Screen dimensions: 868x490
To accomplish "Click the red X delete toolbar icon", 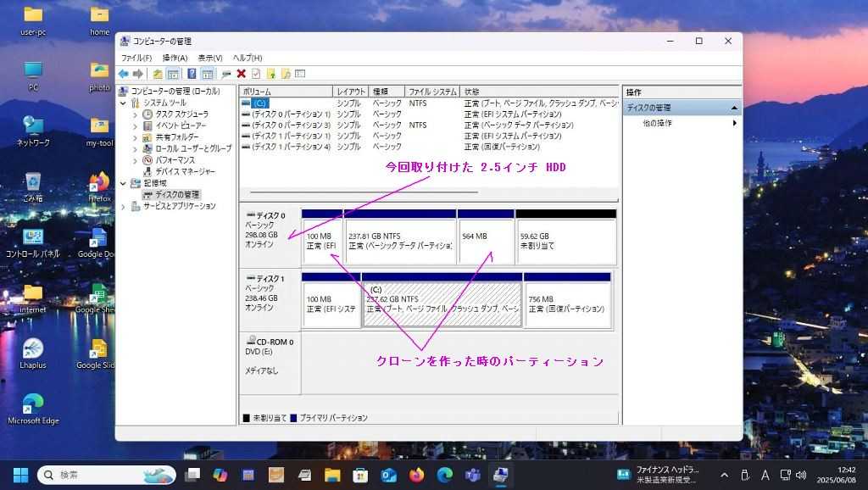I will [x=242, y=74].
